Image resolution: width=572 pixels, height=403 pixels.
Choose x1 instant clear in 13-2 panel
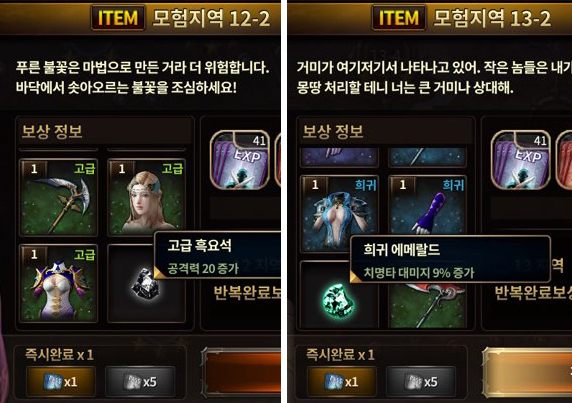tap(342, 382)
